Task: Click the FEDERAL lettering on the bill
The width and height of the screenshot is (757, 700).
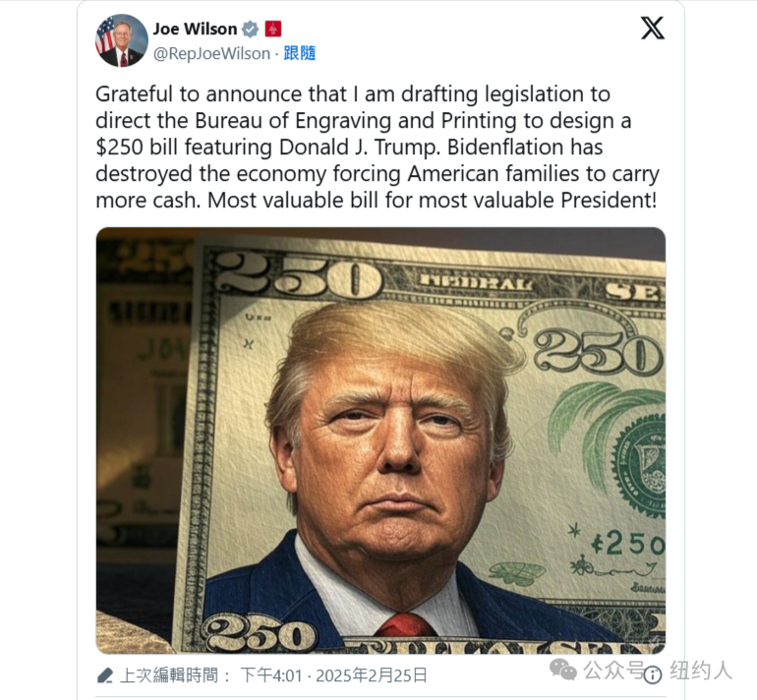Action: [477, 283]
